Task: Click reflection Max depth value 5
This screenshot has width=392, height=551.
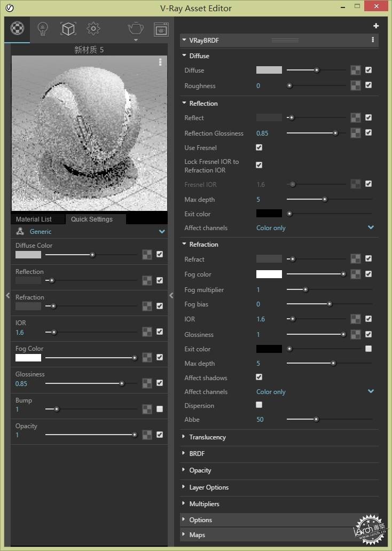Action: point(258,200)
